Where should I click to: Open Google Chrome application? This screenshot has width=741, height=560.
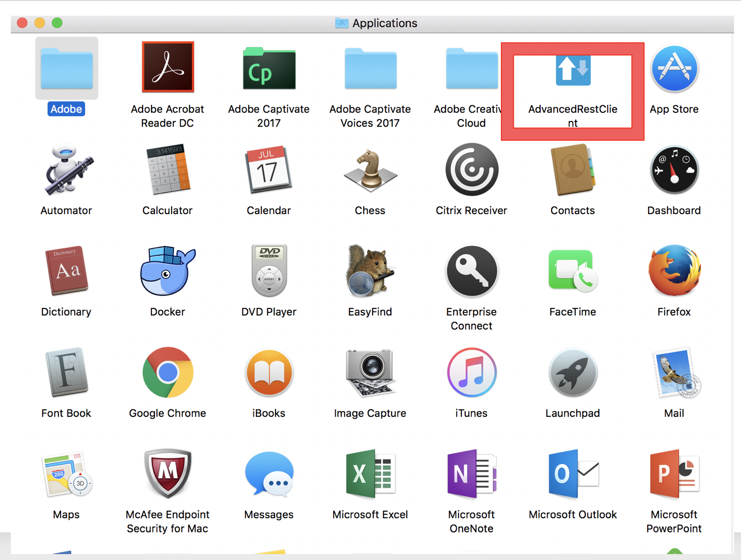click(x=168, y=373)
